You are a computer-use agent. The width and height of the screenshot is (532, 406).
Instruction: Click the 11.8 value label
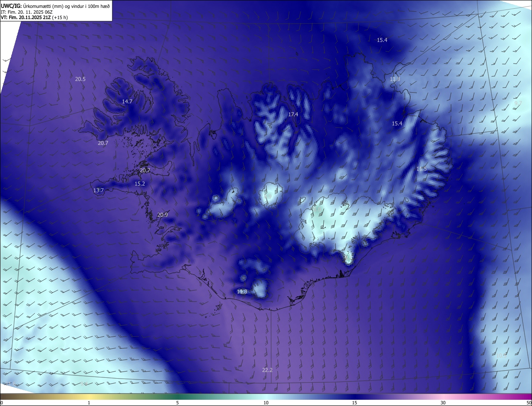click(x=395, y=79)
